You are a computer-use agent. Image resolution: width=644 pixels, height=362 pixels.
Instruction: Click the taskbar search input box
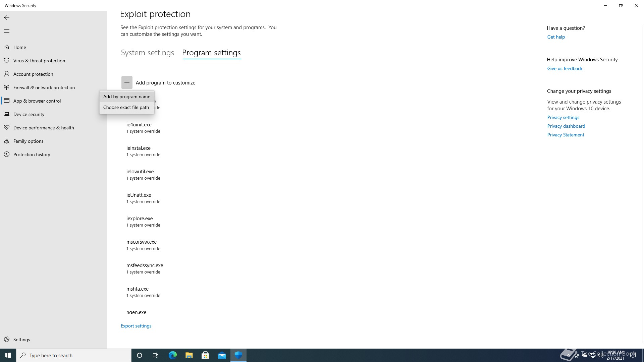coord(74,355)
